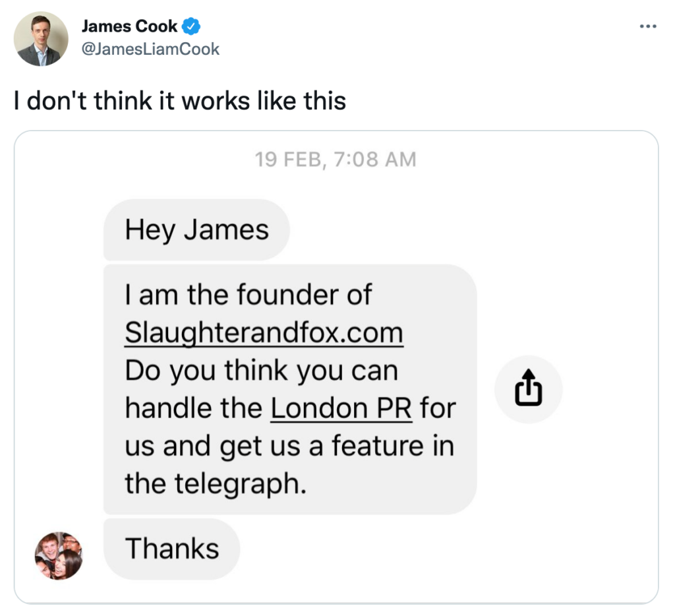Open James Cook's profile picture
The image size is (675, 616).
coord(42,39)
